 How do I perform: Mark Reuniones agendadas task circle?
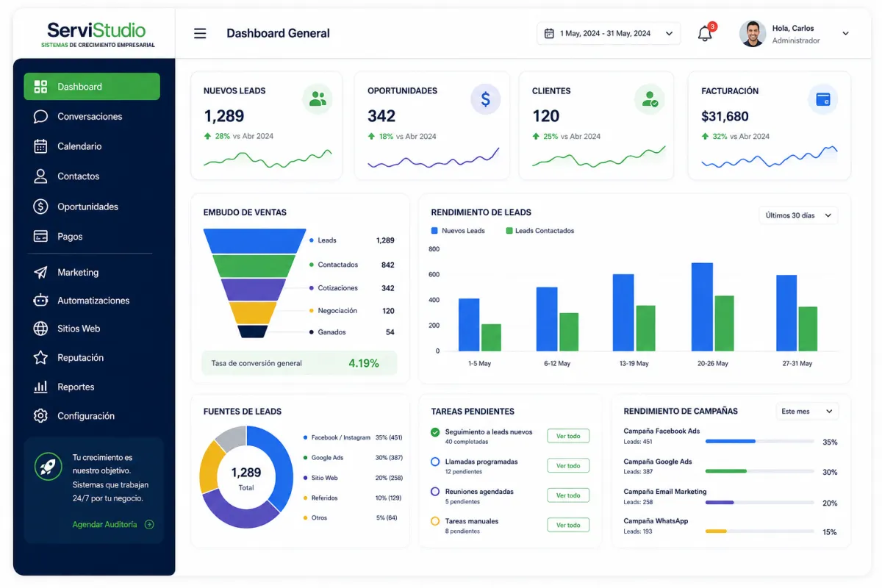435,492
